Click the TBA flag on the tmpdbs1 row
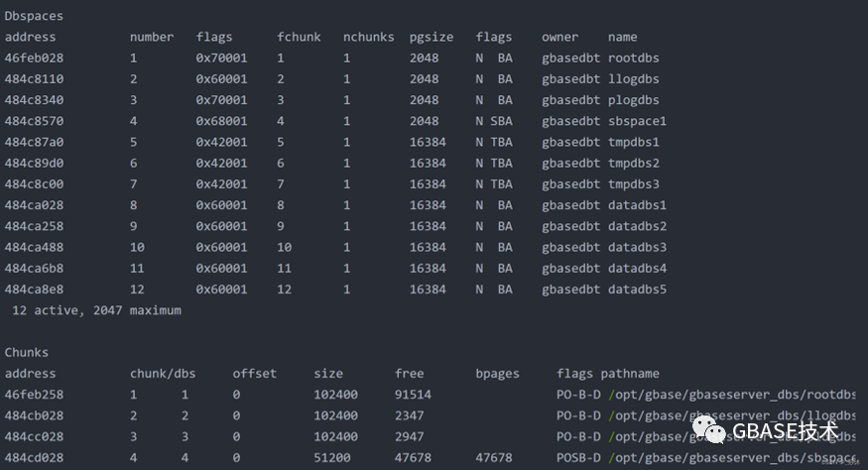The width and height of the screenshot is (868, 470). tap(502, 142)
